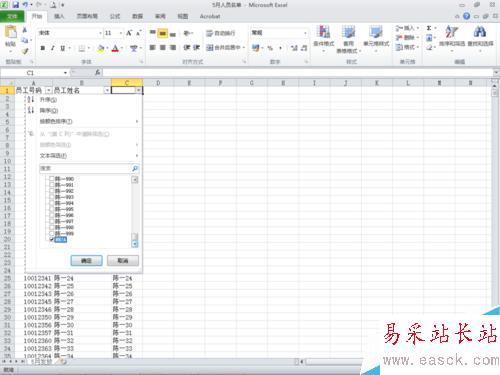
Task: Open the number format dropdown
Action: [305, 33]
